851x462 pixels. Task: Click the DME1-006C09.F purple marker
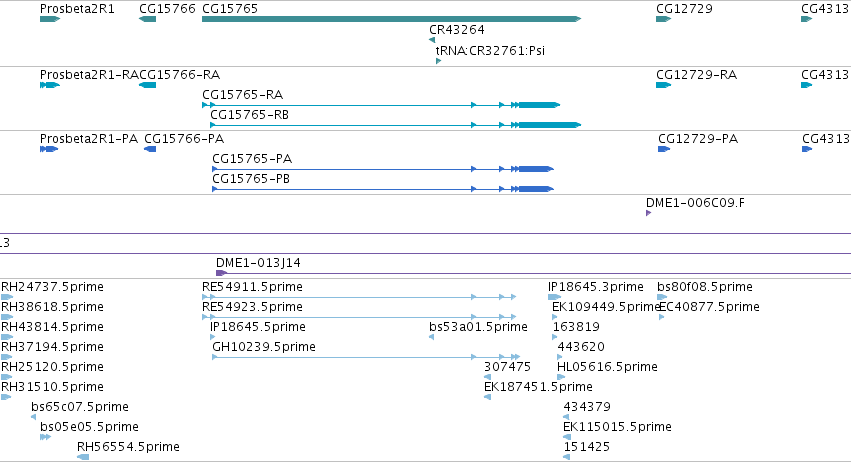pos(649,213)
